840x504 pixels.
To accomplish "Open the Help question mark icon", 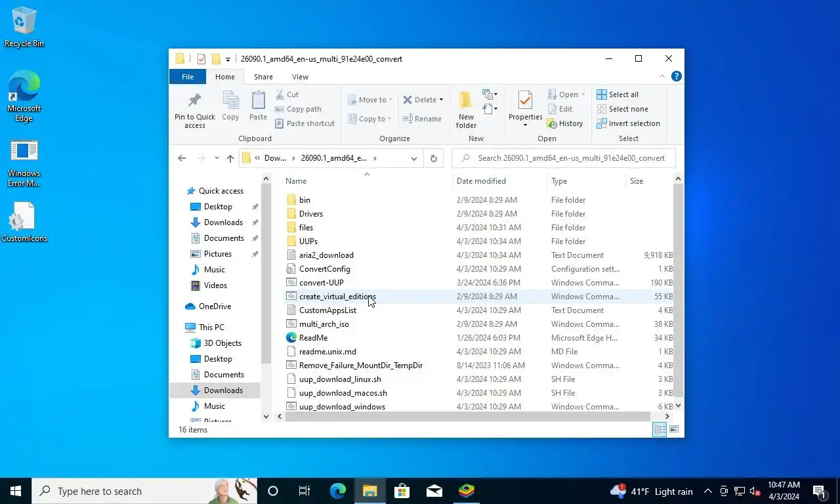I will tap(677, 77).
